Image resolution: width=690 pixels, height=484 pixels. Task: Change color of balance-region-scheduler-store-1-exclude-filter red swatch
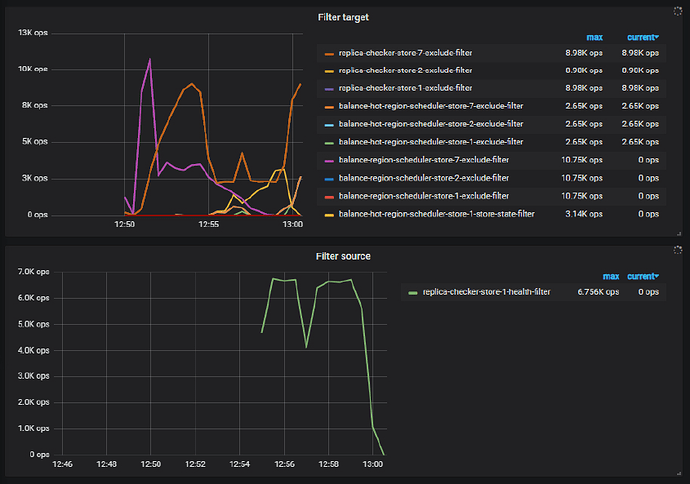pyautogui.click(x=329, y=196)
